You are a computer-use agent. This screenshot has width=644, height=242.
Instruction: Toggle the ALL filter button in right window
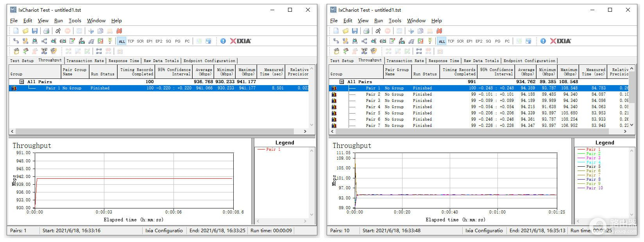(x=442, y=41)
